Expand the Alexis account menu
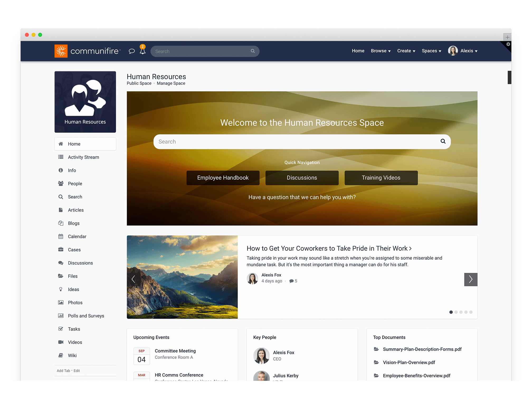This screenshot has width=532, height=399. 467,51
